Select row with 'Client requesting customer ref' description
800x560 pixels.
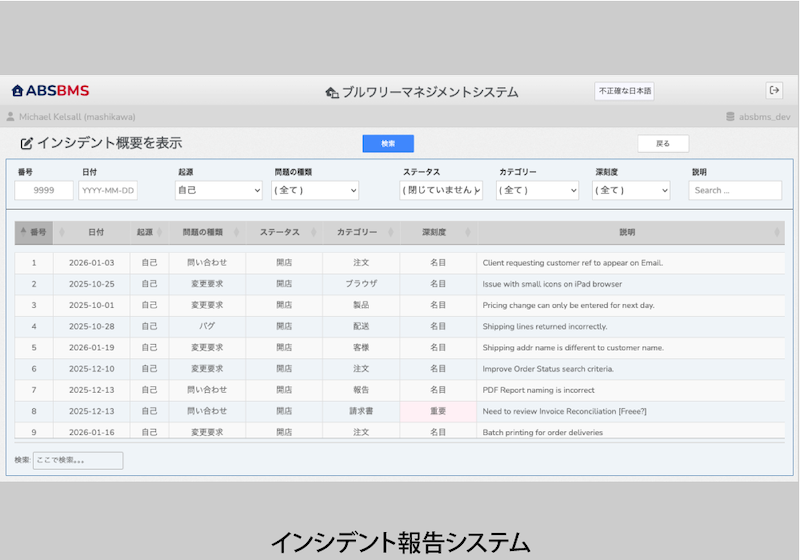[399, 263]
